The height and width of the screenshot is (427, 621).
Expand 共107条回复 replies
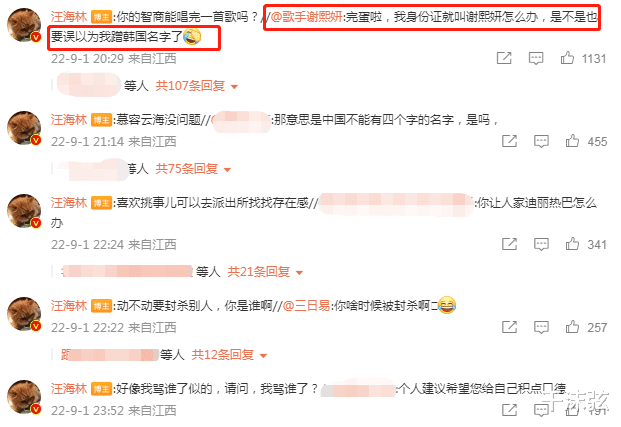tap(196, 86)
